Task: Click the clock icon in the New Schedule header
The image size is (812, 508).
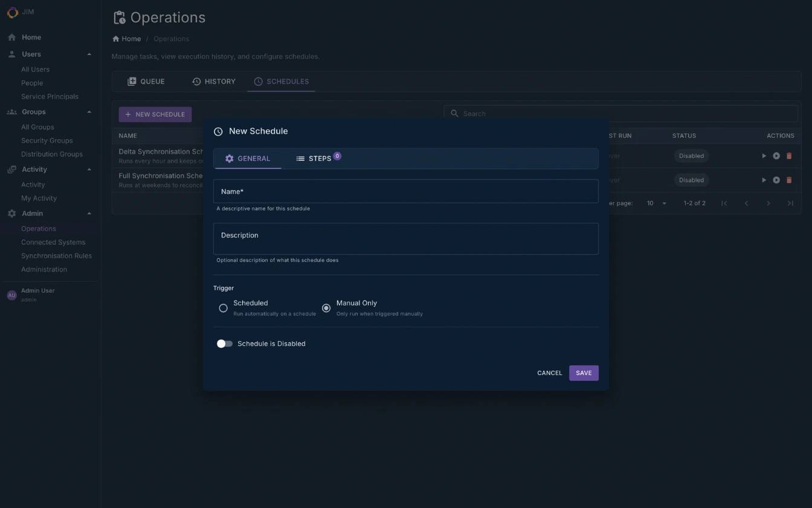Action: click(x=217, y=131)
